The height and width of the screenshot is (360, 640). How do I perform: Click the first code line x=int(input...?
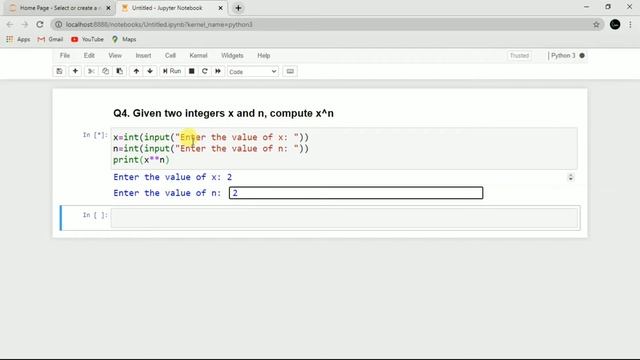click(211, 137)
